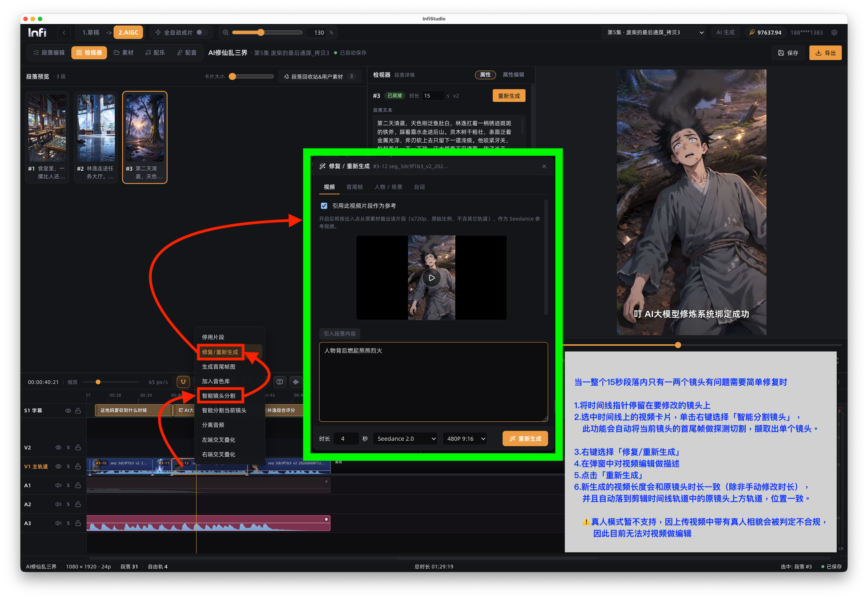Click the 1.草稿 stage step
This screenshot has width=868, height=599.
click(x=91, y=33)
